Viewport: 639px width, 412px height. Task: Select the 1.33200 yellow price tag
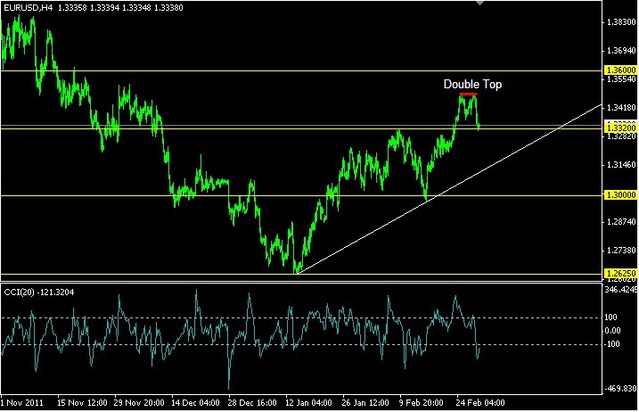point(621,128)
